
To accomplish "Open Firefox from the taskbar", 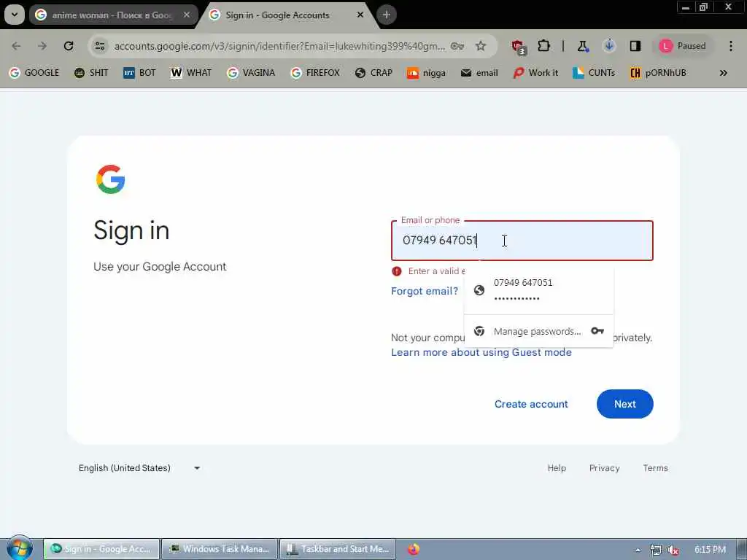I will click(x=414, y=549).
